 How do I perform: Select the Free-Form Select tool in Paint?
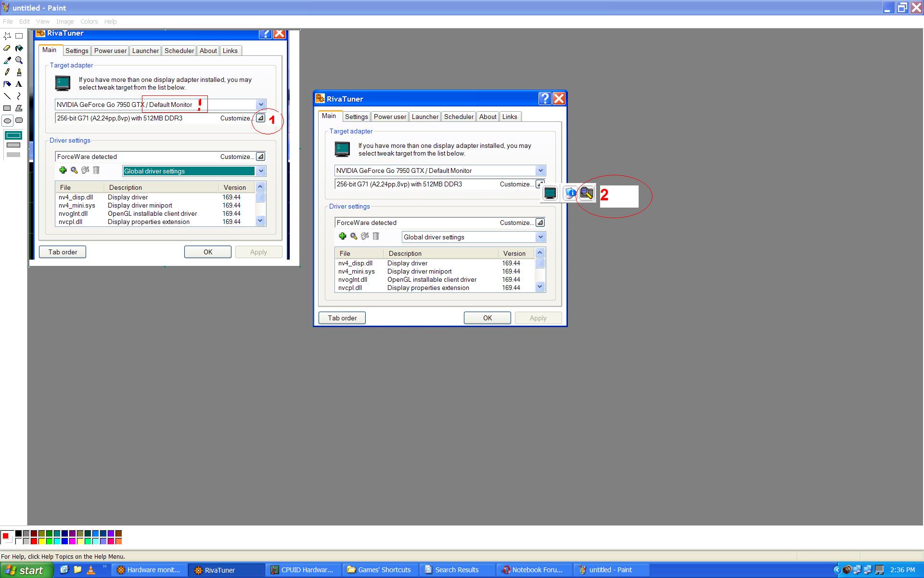tap(7, 36)
